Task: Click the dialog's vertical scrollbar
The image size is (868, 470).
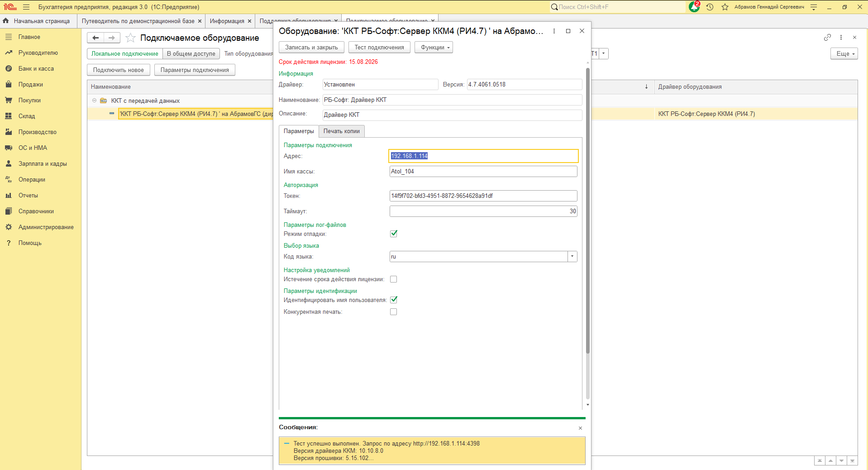Action: pyautogui.click(x=587, y=211)
